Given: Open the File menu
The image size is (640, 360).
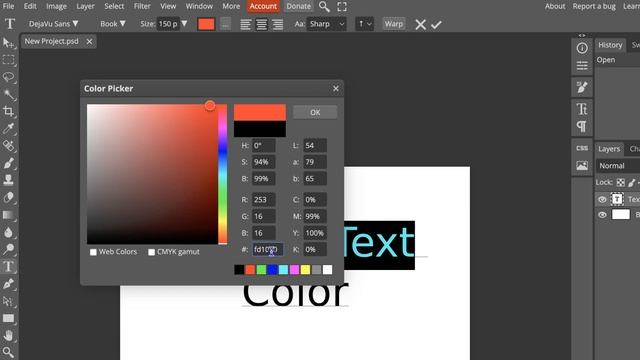Looking at the screenshot, I should click(8, 6).
